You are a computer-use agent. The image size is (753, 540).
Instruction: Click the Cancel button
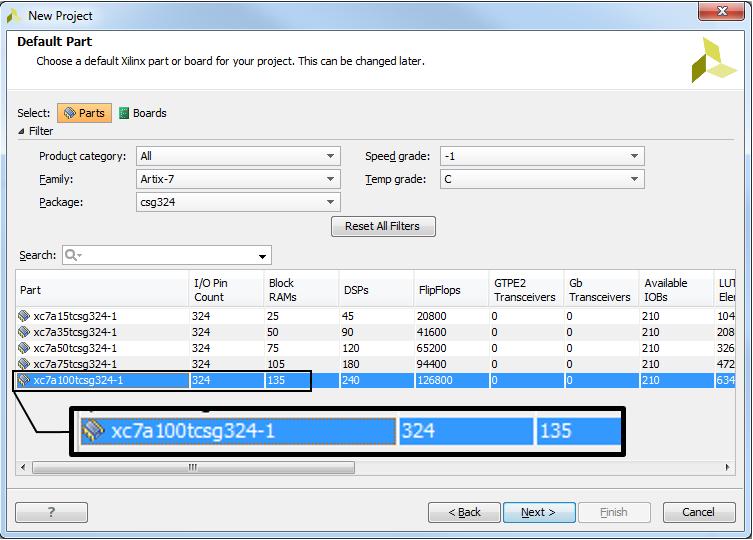[699, 512]
